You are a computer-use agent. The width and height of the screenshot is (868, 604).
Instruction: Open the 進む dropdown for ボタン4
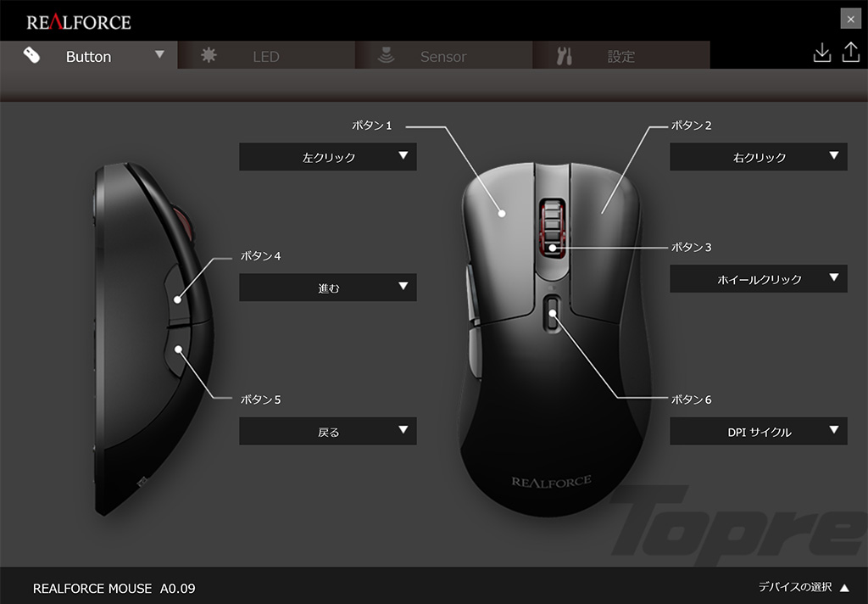click(328, 288)
